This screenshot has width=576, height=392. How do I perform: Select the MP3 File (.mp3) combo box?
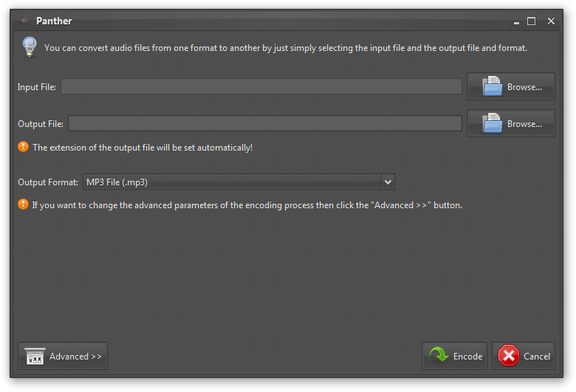pos(232,182)
